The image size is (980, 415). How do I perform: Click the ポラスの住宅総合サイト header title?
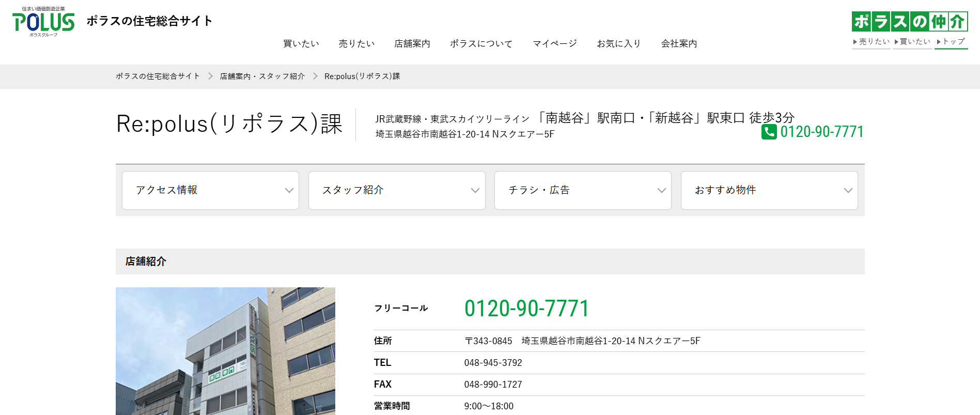click(x=150, y=21)
